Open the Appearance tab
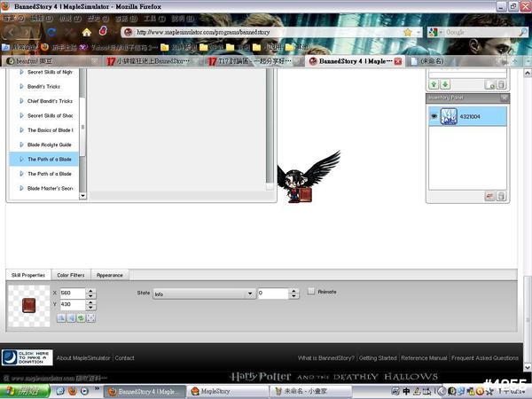Viewport: 532px width, 399px height. pyautogui.click(x=110, y=275)
